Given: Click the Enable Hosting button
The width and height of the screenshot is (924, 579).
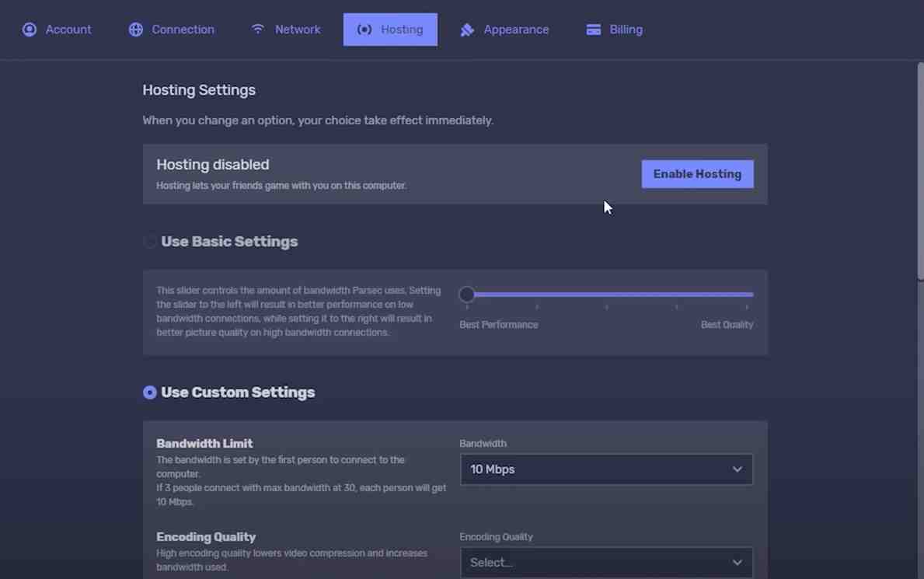Looking at the screenshot, I should 697,174.
